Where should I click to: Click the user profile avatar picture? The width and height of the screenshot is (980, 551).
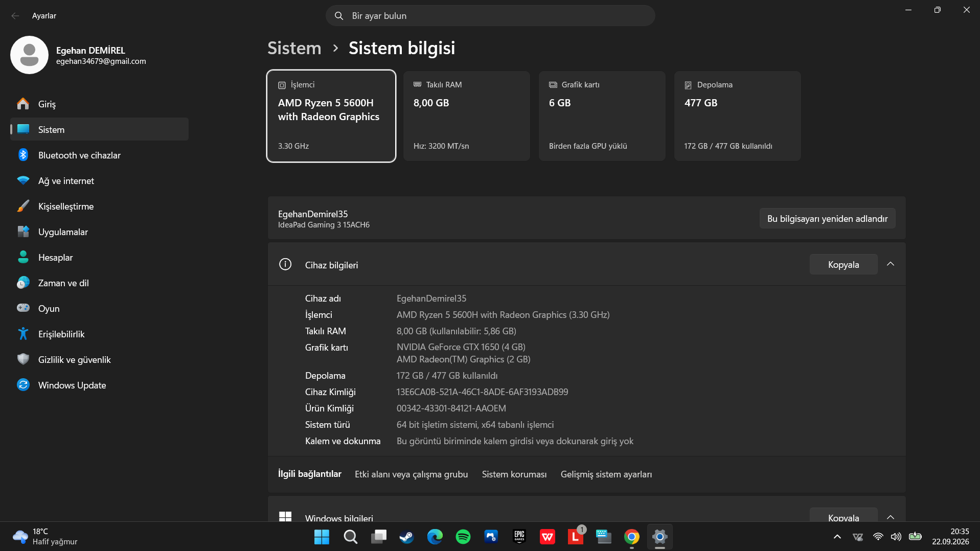click(x=29, y=55)
